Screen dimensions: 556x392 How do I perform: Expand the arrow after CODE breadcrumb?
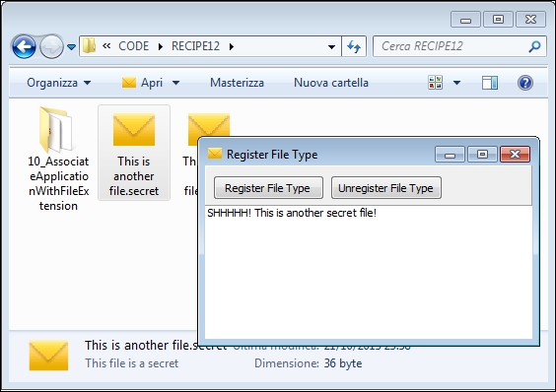click(161, 46)
